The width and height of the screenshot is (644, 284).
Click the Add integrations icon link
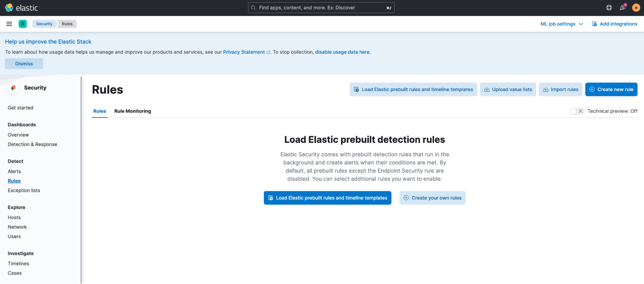pyautogui.click(x=614, y=24)
